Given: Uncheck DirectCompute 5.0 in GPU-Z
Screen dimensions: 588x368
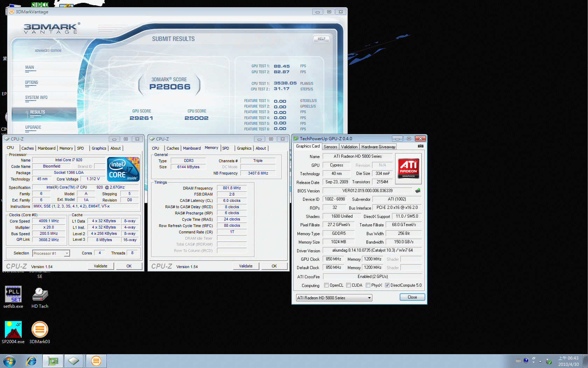Looking at the screenshot, I should pyautogui.click(x=387, y=285).
